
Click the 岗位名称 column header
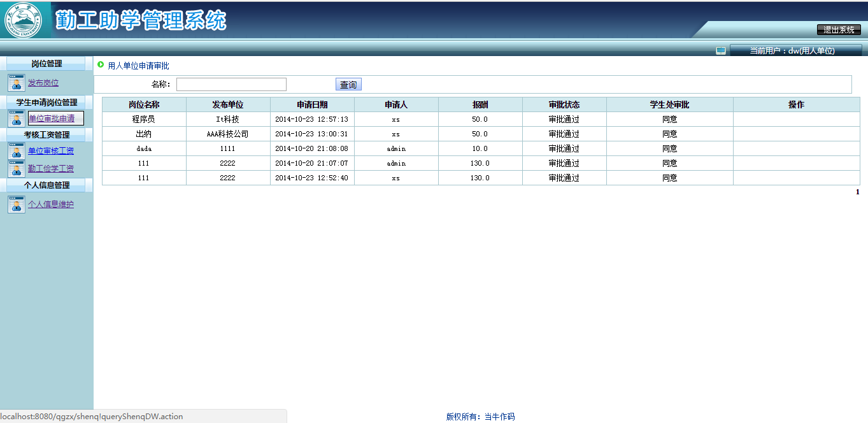point(144,104)
